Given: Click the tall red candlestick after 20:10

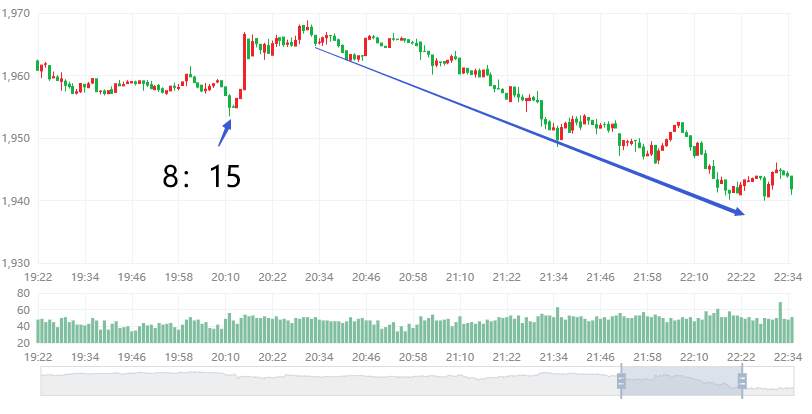Looking at the screenshot, I should (x=244, y=62).
